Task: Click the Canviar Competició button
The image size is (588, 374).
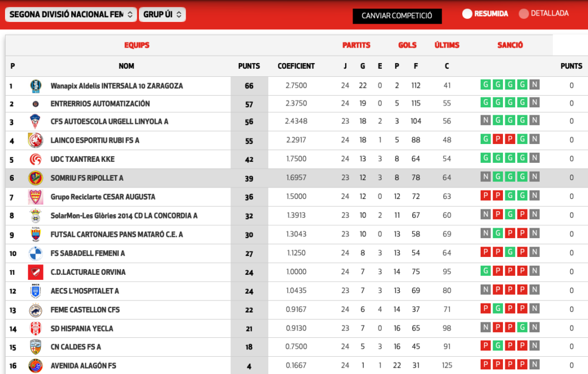Action: tap(397, 15)
